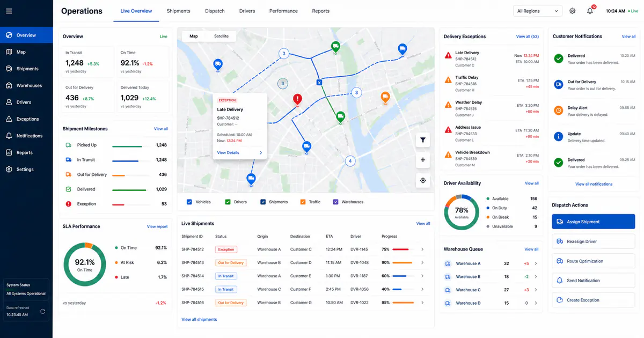Viewport: 644px width, 338px height.
Task: Switch map view to Satellite
Action: 221,36
